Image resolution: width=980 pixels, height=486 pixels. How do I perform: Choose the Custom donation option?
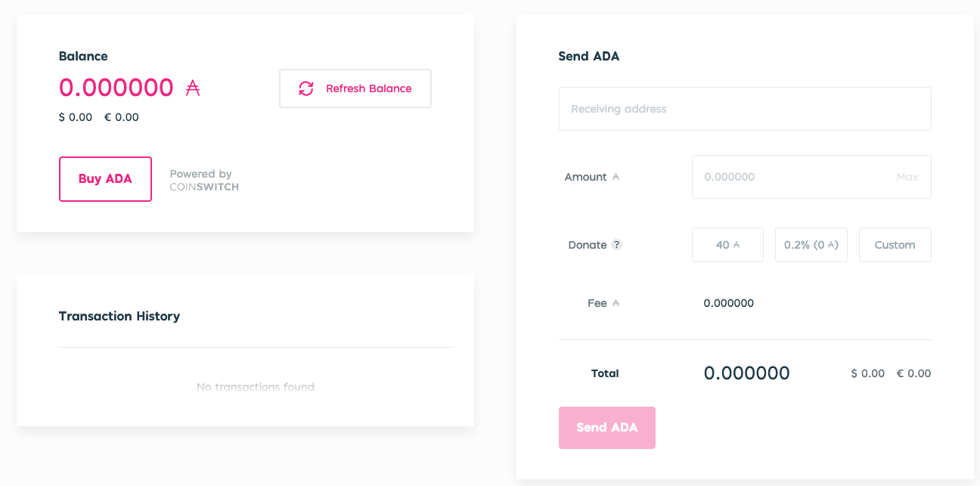[895, 245]
